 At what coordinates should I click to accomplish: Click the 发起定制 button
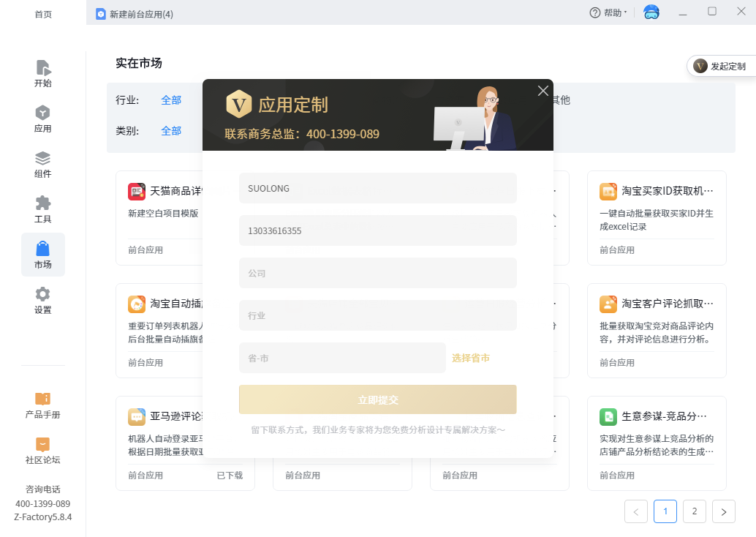721,67
